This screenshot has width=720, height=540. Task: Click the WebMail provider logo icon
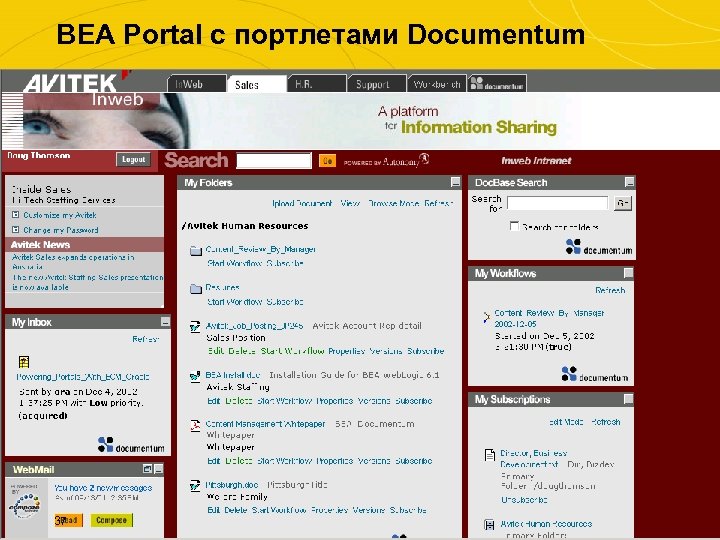click(25, 505)
